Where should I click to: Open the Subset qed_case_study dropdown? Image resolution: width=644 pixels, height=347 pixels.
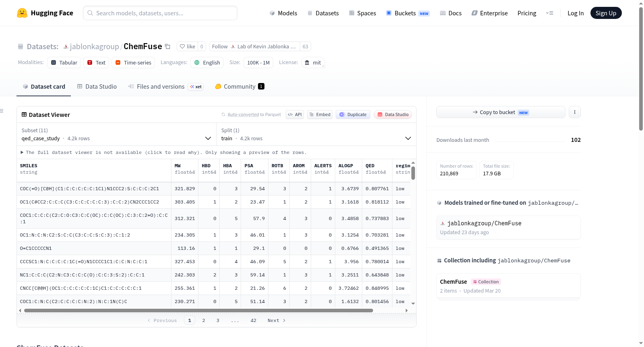pos(116,134)
